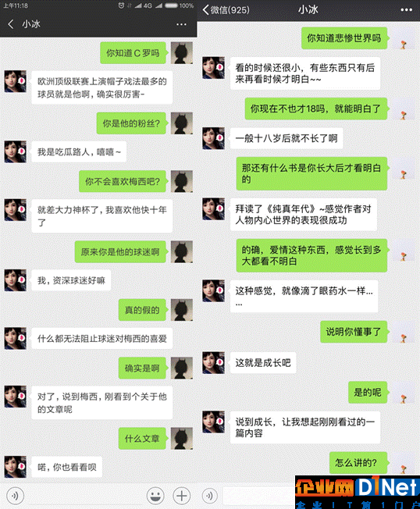This screenshot has height=509, width=420.
Task: Open the emoji smiley picker
Action: coord(155,496)
